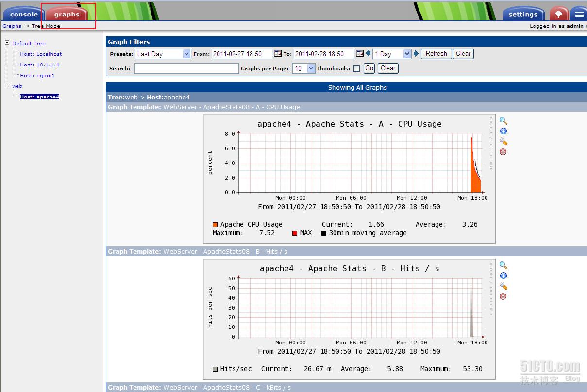
Task: Open the Presets dropdown showing Last Day
Action: tap(163, 54)
